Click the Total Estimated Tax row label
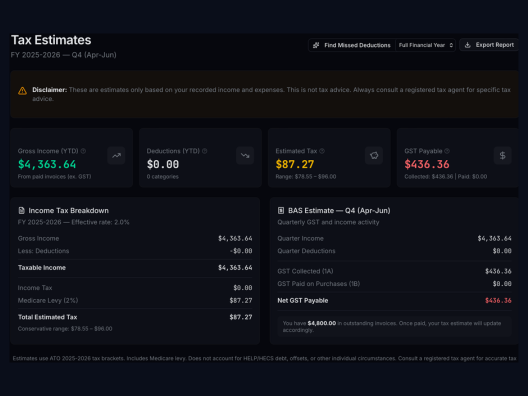528x396 pixels. coord(47,317)
